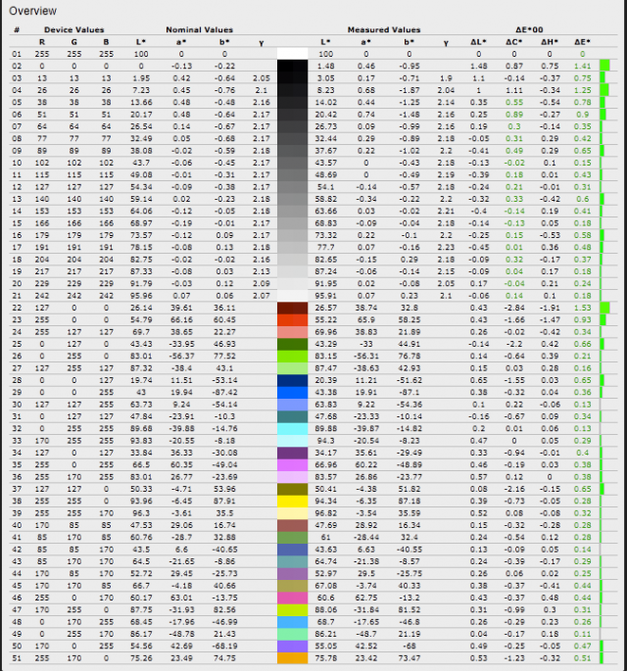Click the hot pink patch in row 46
Image resolution: width=627 pixels, height=672 pixels.
point(292,598)
